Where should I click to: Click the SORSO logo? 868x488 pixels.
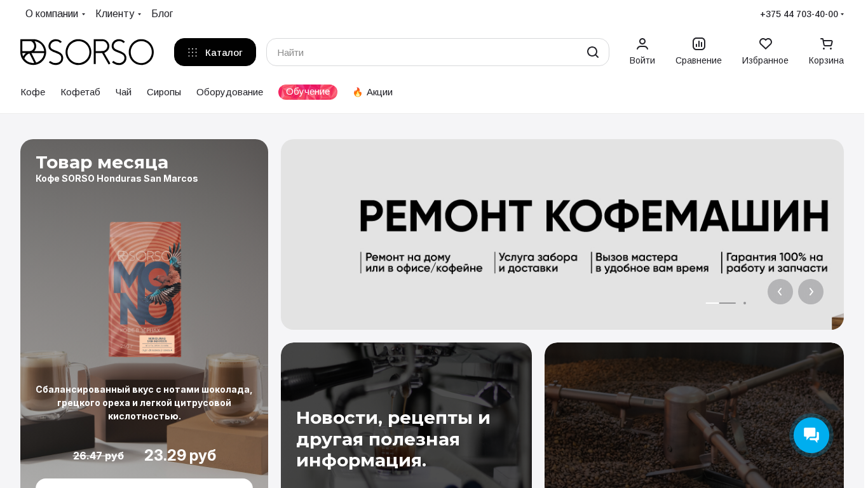click(87, 52)
